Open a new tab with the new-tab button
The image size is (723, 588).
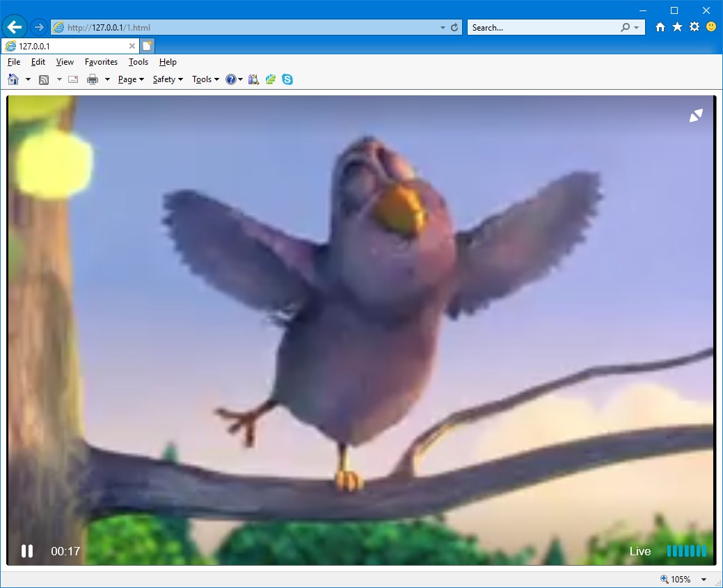pyautogui.click(x=147, y=46)
